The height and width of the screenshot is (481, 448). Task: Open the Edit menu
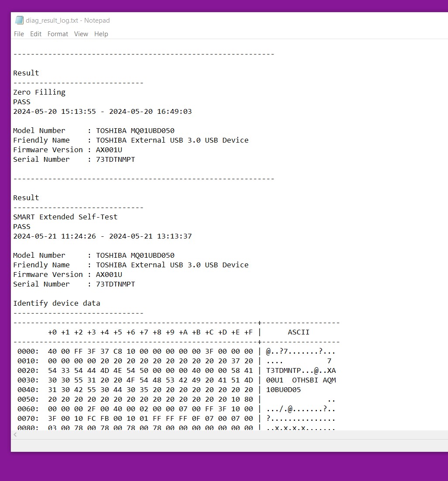click(36, 34)
